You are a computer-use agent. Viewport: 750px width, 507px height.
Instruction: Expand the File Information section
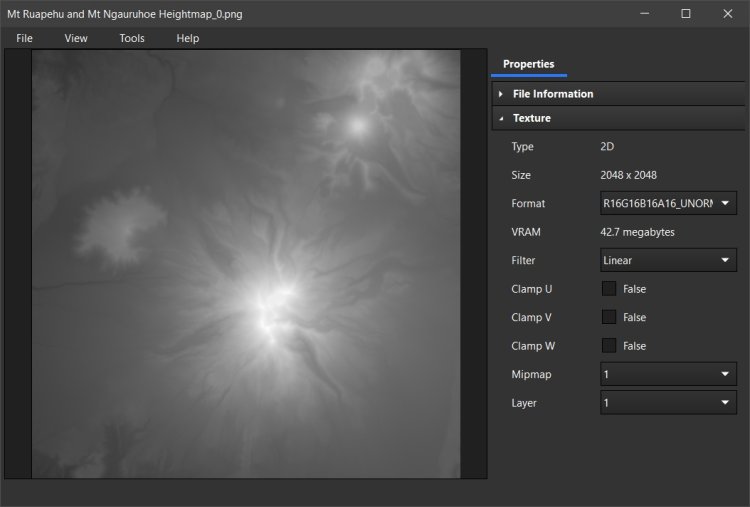(x=553, y=94)
